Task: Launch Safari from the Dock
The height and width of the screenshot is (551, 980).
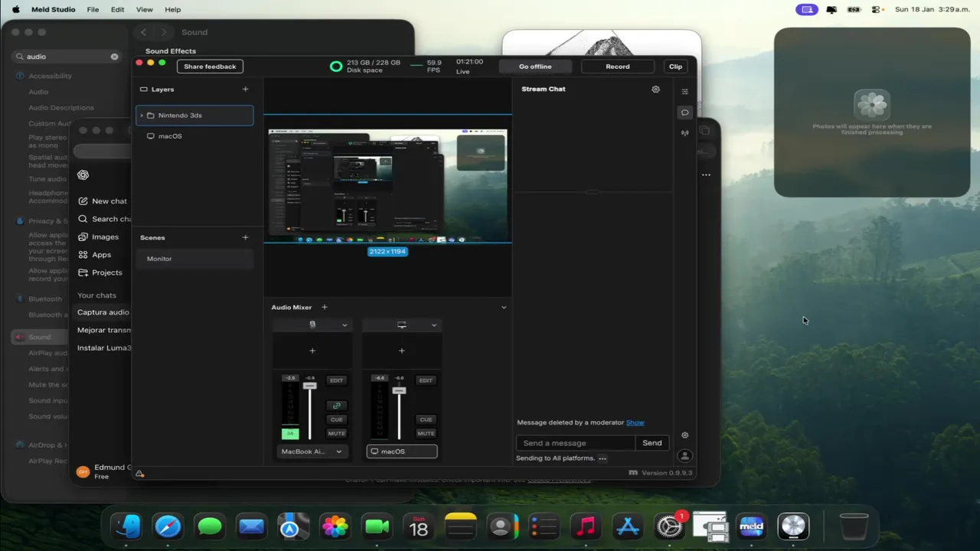Action: click(x=168, y=527)
